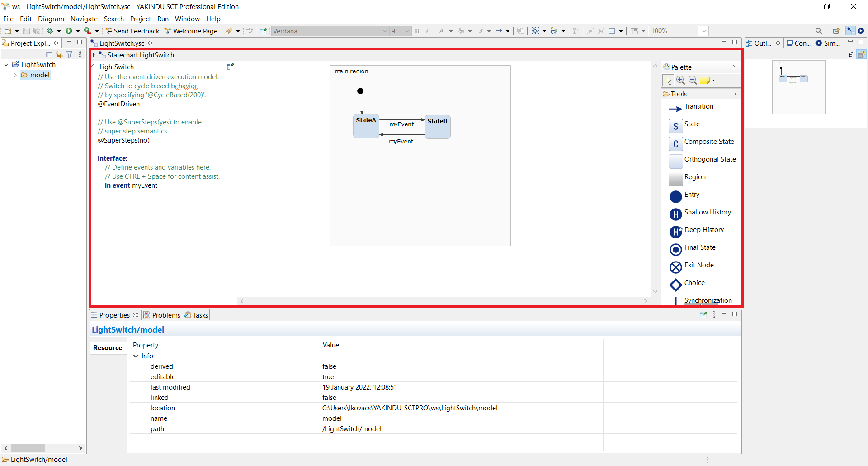Select StateB in the diagram

tap(437, 127)
